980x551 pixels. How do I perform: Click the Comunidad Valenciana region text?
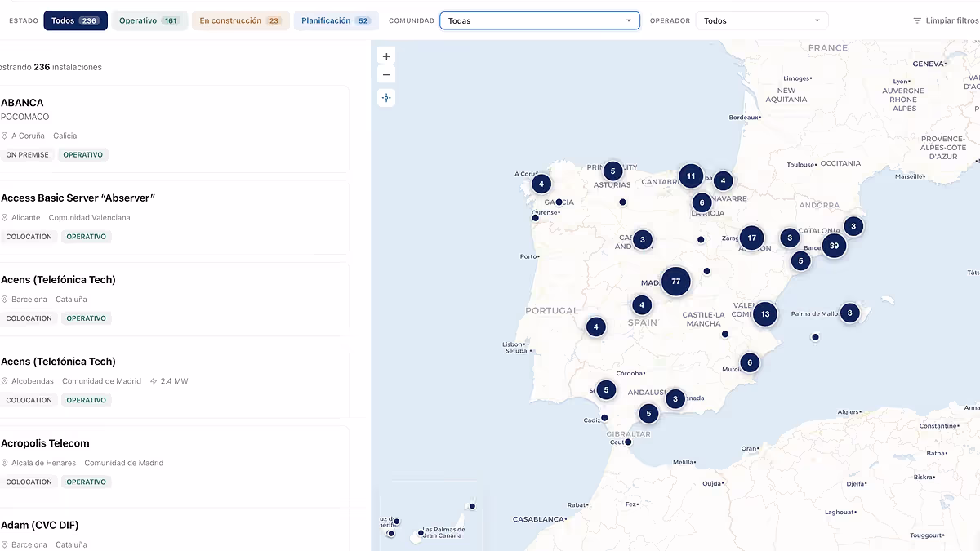89,218
